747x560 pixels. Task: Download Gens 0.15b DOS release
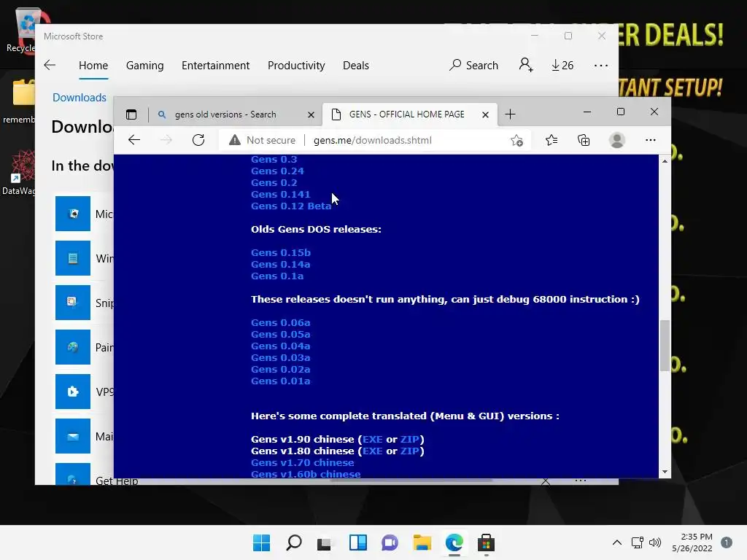coord(281,253)
